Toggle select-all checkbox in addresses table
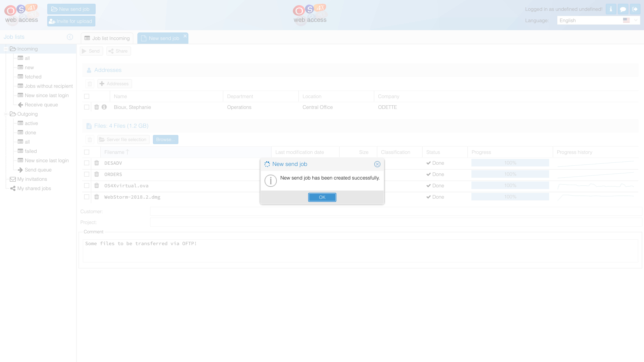 click(x=87, y=96)
